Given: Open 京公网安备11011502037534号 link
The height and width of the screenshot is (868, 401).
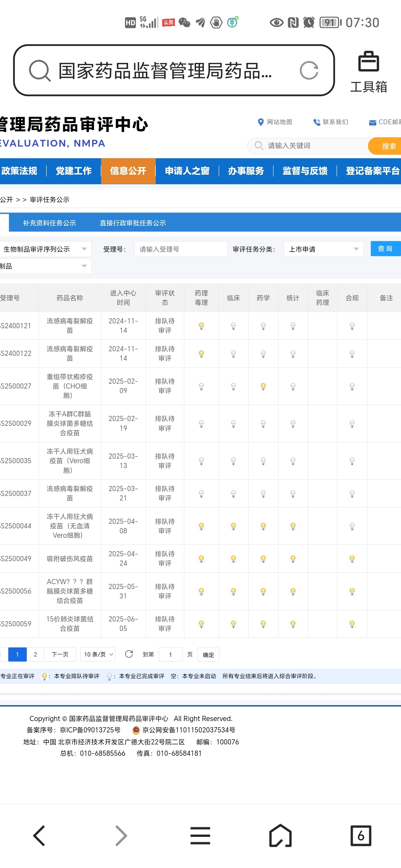Looking at the screenshot, I should (189, 730).
